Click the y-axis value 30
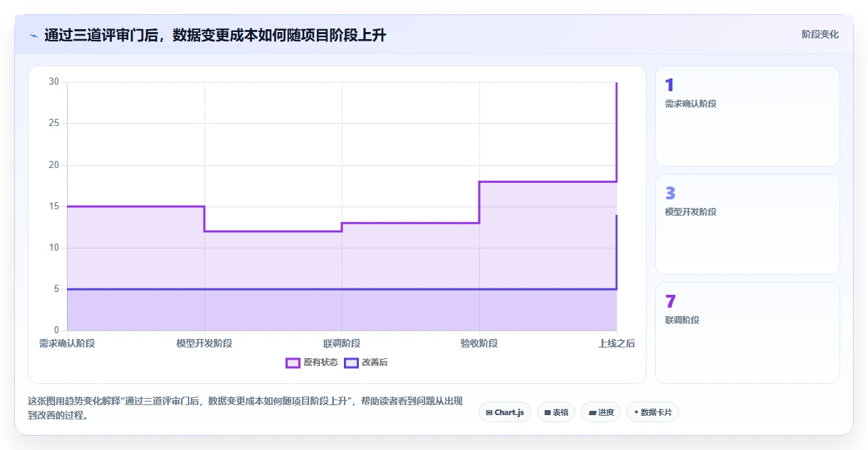Screen dimensions: 868x450 pyautogui.click(x=54, y=82)
